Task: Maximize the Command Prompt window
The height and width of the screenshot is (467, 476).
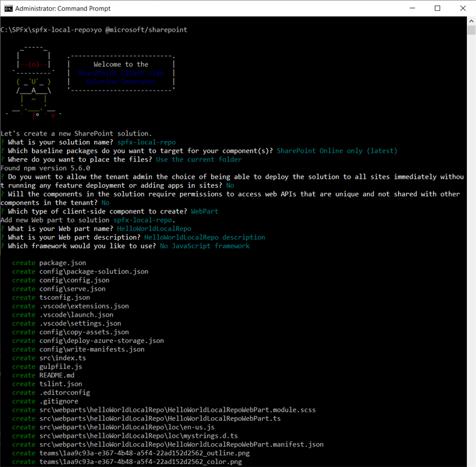Action: tap(437, 9)
